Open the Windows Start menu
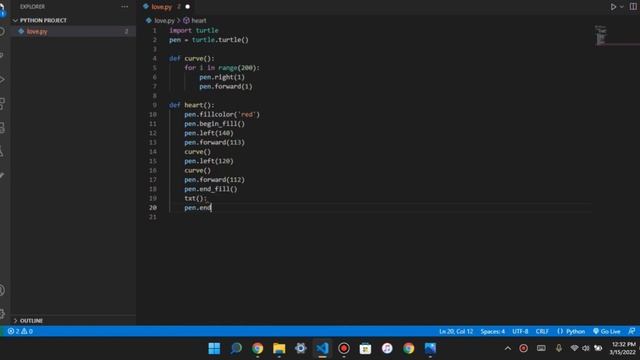Image resolution: width=640 pixels, height=360 pixels. (x=214, y=348)
